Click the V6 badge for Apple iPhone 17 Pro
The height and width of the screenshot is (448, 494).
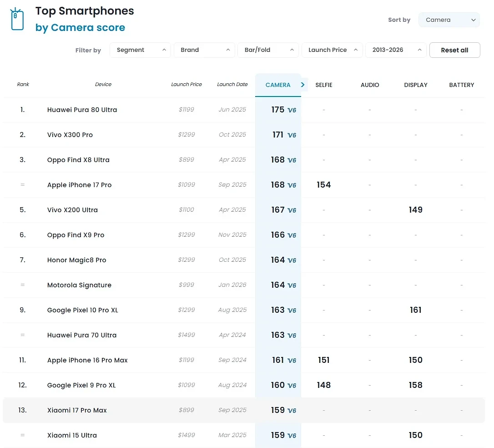pyautogui.click(x=292, y=185)
